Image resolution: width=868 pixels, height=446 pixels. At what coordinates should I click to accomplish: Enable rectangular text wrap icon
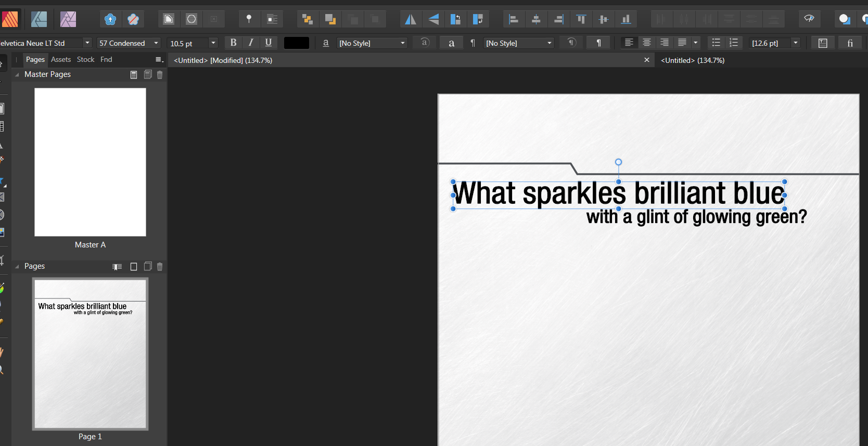tap(169, 19)
